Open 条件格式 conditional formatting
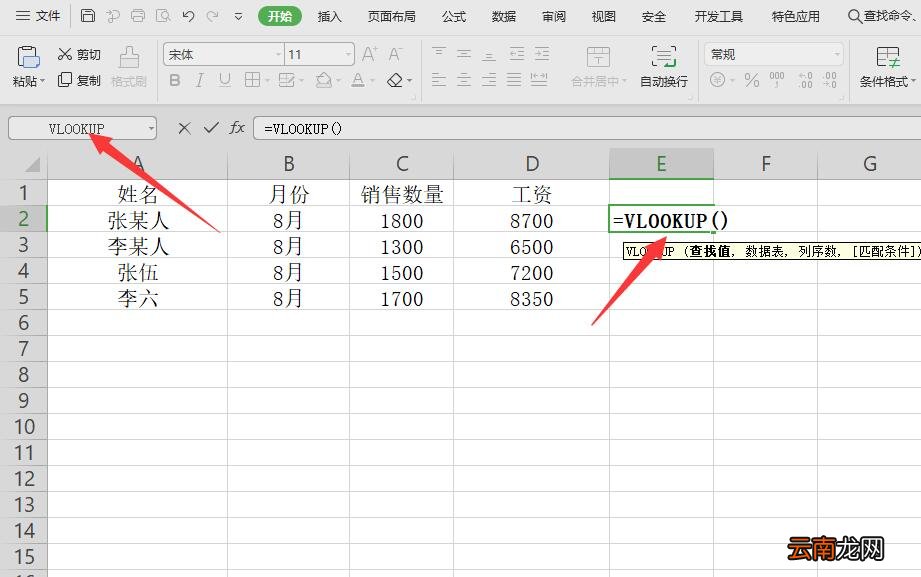This screenshot has height=577, width=921. (x=888, y=66)
